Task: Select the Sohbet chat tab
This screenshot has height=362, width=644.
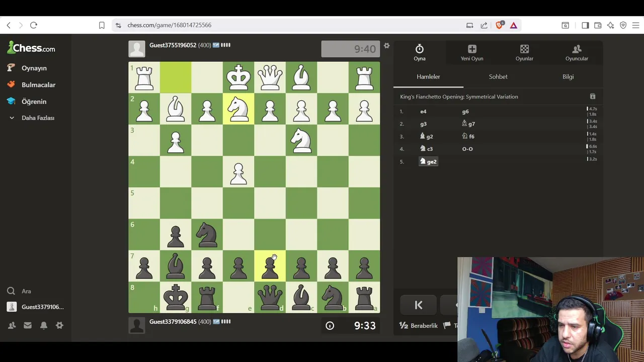Action: [498, 76]
